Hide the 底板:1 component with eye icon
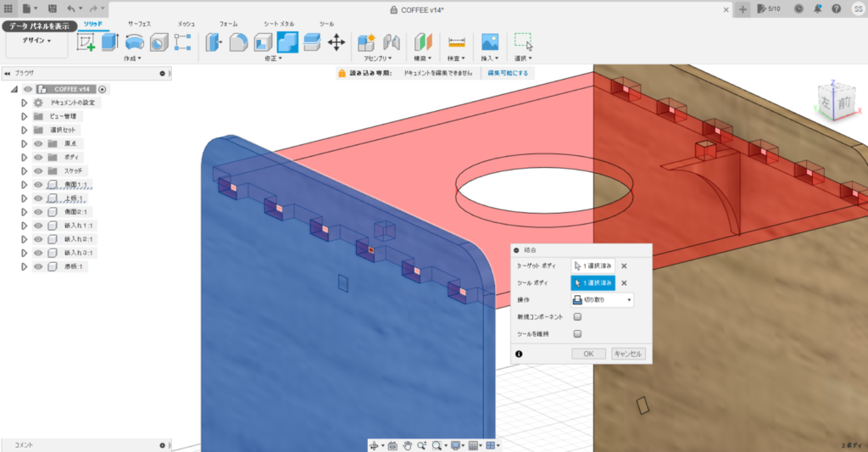This screenshot has width=868, height=452. 38,266
